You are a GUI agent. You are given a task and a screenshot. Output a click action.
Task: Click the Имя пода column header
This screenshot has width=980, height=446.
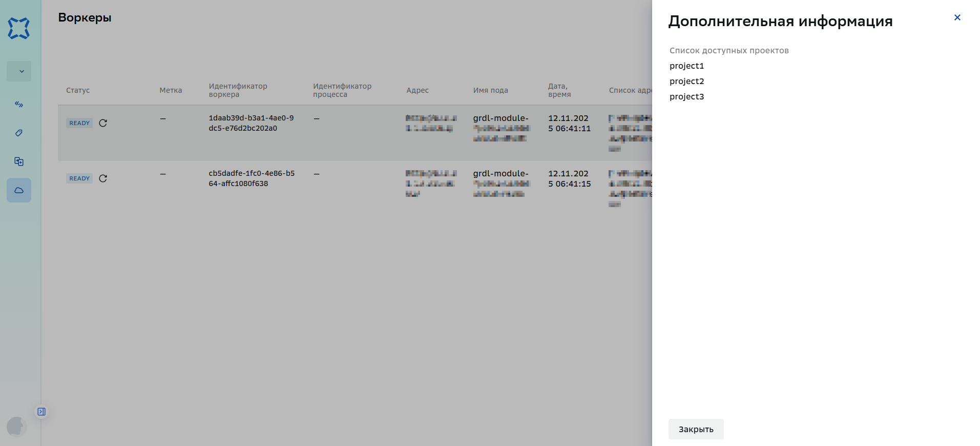490,90
